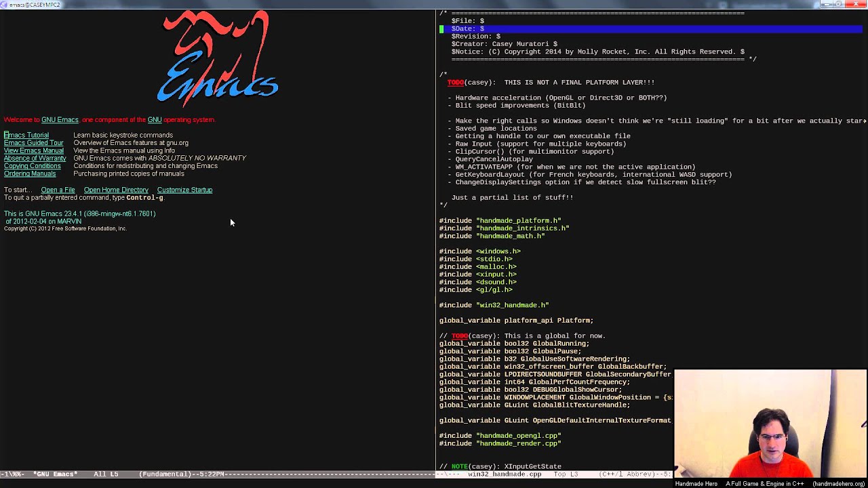Click the GlobalUseSoftwareRendering line
Image resolution: width=868 pixels, height=488 pixels.
pos(535,359)
